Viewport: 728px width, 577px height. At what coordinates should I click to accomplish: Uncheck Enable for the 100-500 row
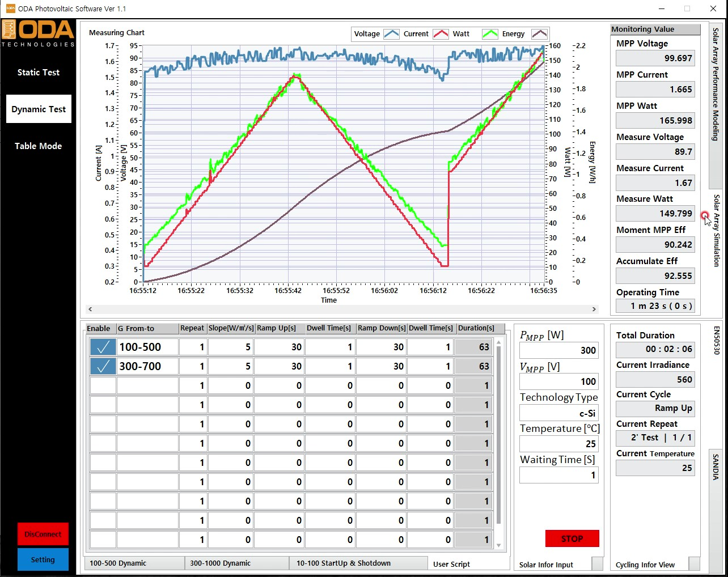103,347
